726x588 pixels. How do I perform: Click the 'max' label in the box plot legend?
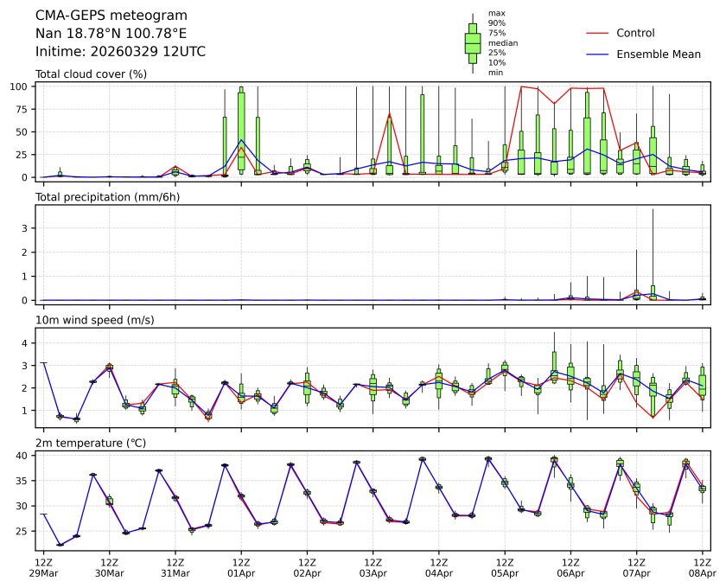[x=496, y=13]
